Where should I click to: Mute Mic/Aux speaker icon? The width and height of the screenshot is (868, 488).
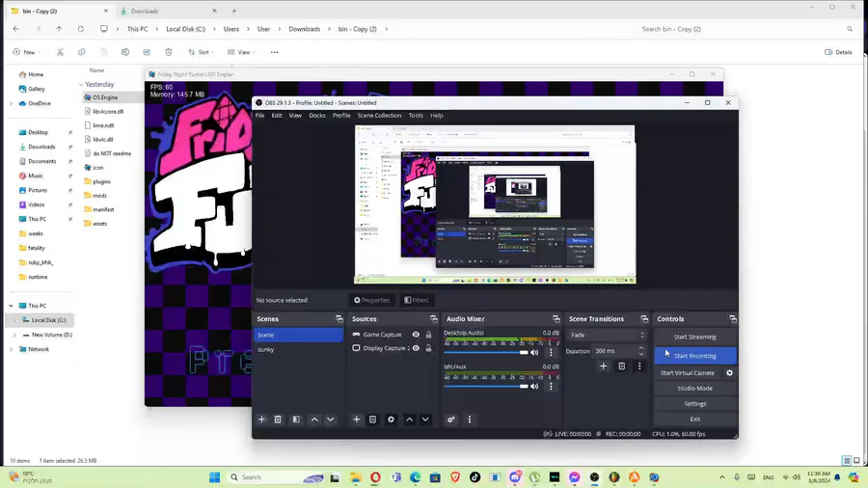[x=534, y=386]
